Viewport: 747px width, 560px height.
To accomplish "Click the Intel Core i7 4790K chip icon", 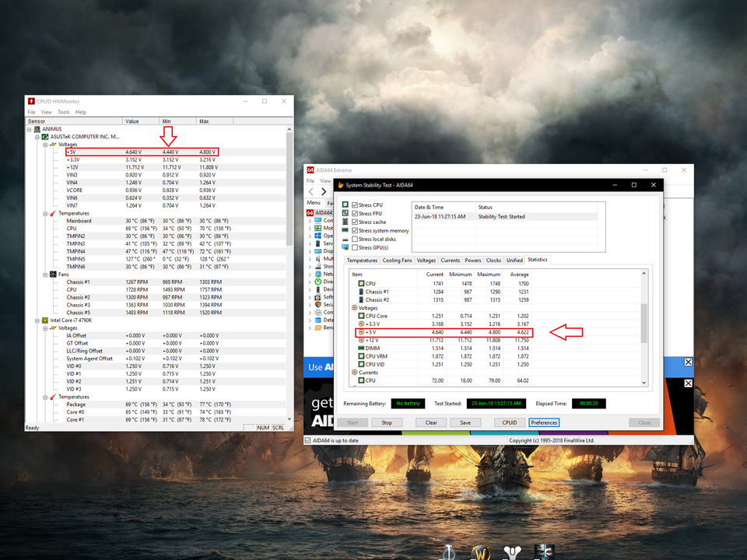I will (x=45, y=320).
